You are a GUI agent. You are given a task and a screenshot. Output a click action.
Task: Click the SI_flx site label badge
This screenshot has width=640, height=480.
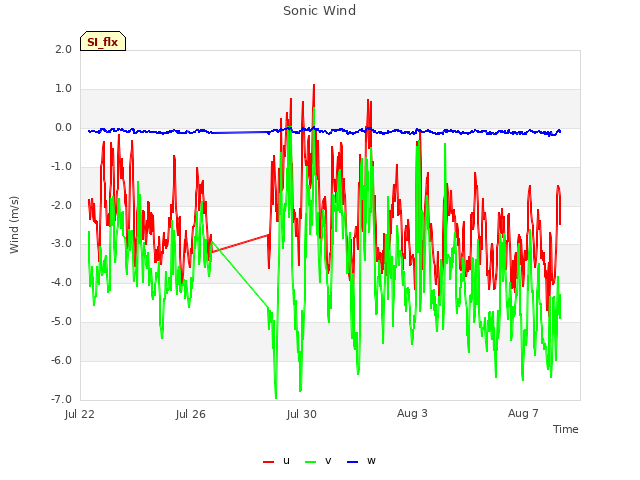tap(103, 41)
